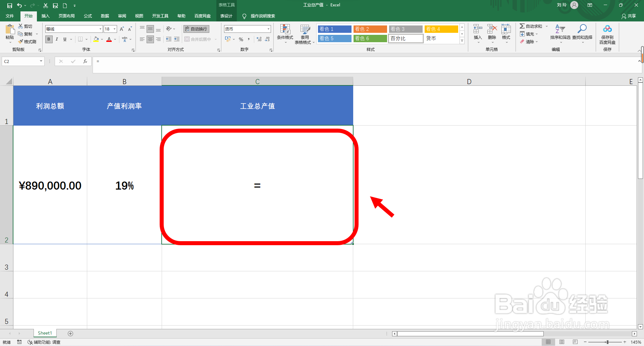
Task: Click the Undo arrow icon
Action: [19, 5]
